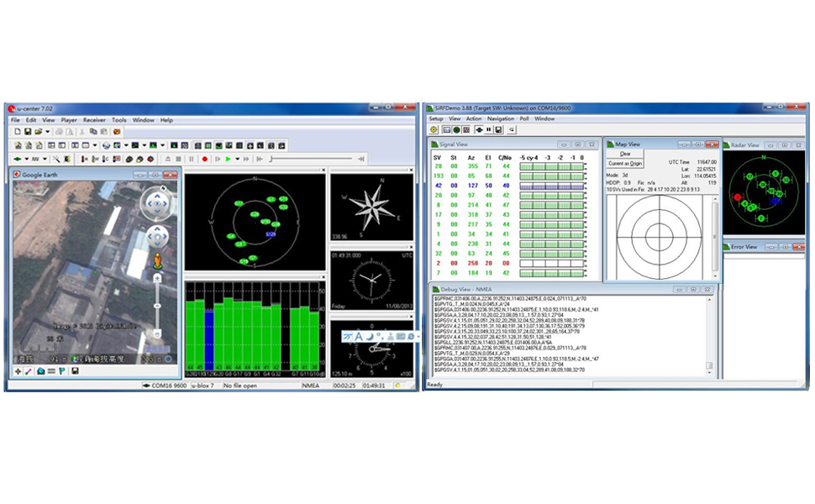Expand the dropdown arrow beside the Play button

(238, 159)
